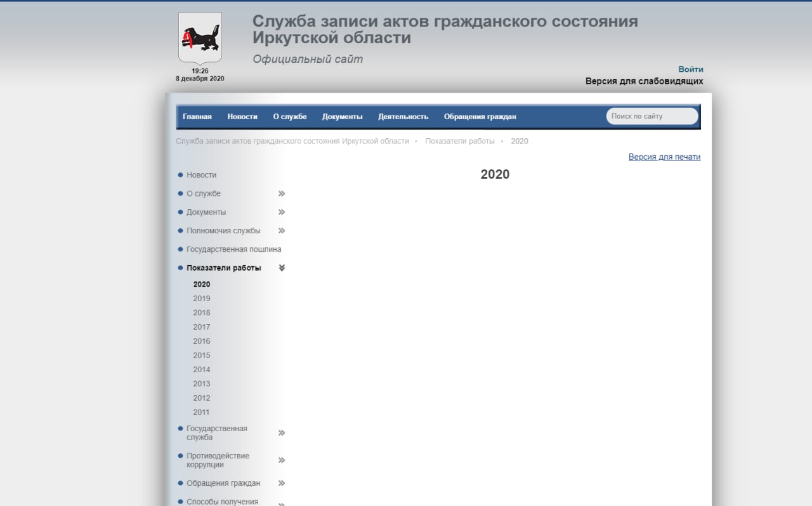Image resolution: width=812 pixels, height=506 pixels.
Task: Open the Версия для печати link
Action: click(x=664, y=157)
